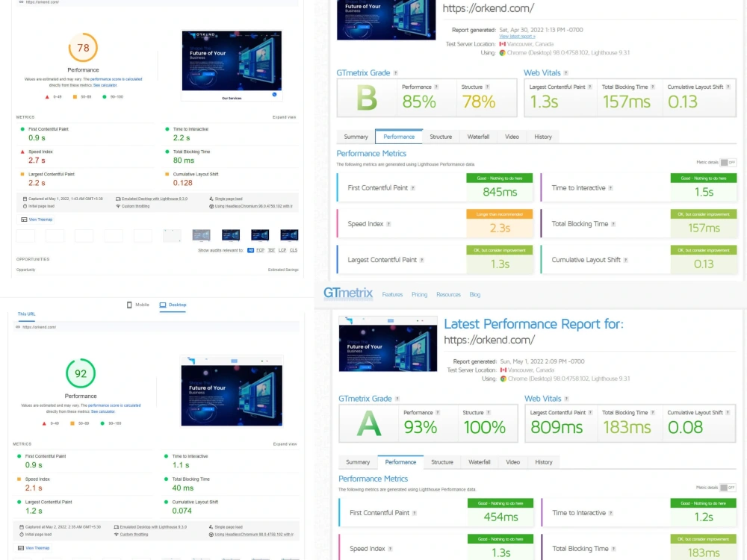
Task: Click help icon beside Time to Interactive 1.5s row
Action: (x=611, y=188)
